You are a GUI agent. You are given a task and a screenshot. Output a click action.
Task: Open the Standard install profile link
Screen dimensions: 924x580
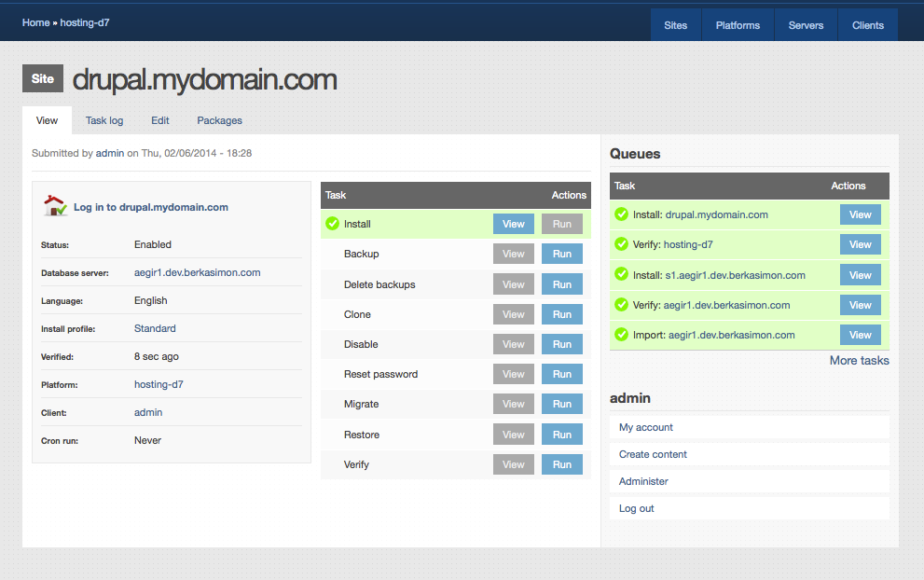click(155, 328)
